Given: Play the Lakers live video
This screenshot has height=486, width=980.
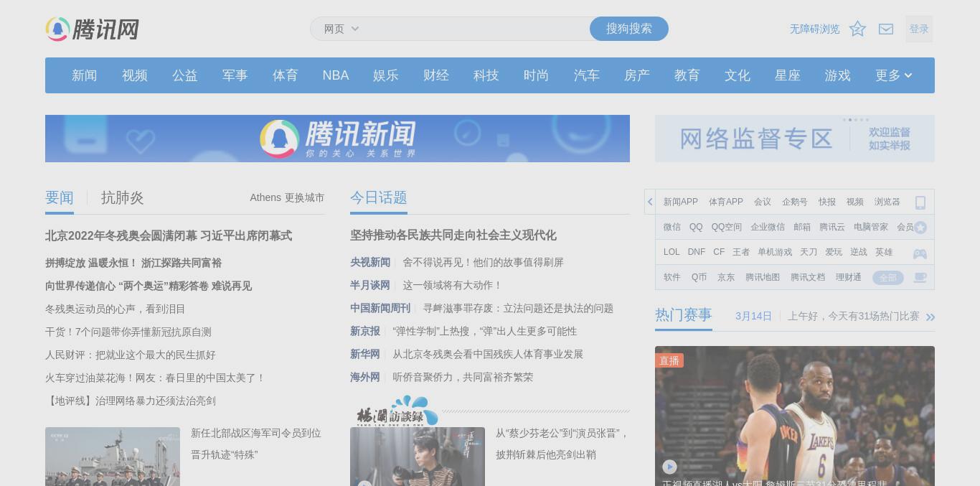Looking at the screenshot, I should pos(669,467).
